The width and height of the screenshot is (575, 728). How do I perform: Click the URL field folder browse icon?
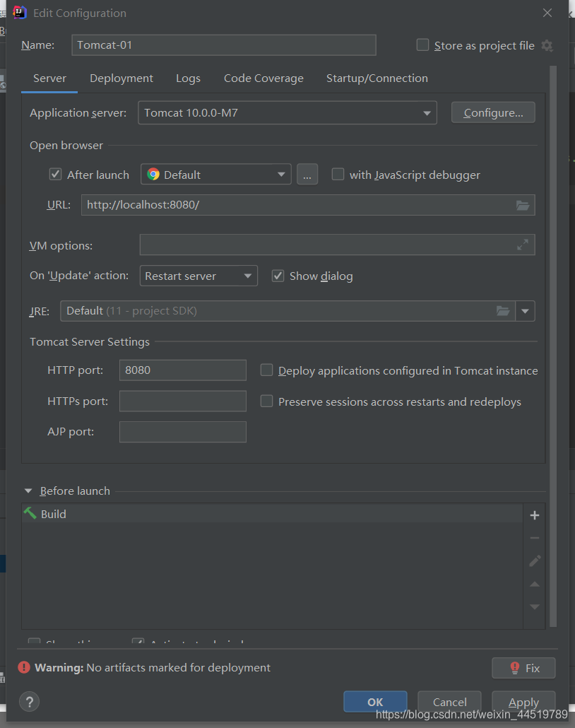523,205
